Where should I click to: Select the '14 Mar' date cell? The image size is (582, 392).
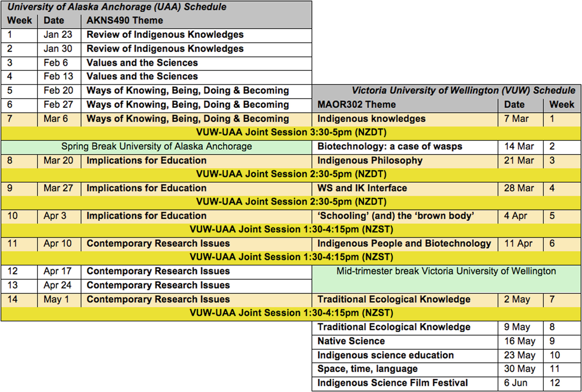click(x=520, y=147)
